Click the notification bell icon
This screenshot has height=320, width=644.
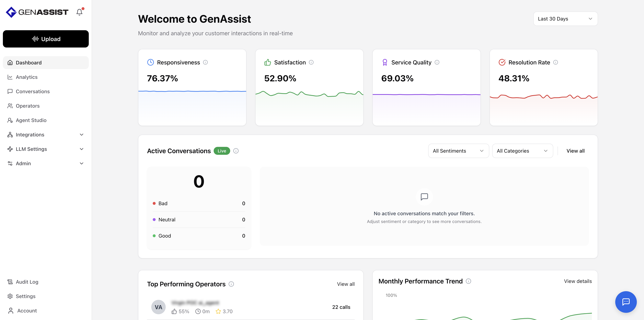pyautogui.click(x=79, y=12)
